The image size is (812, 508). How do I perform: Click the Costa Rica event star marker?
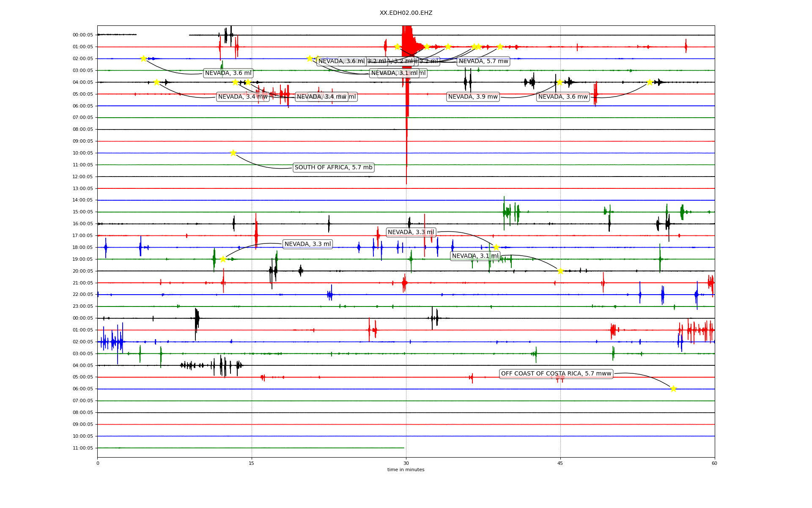pyautogui.click(x=673, y=389)
